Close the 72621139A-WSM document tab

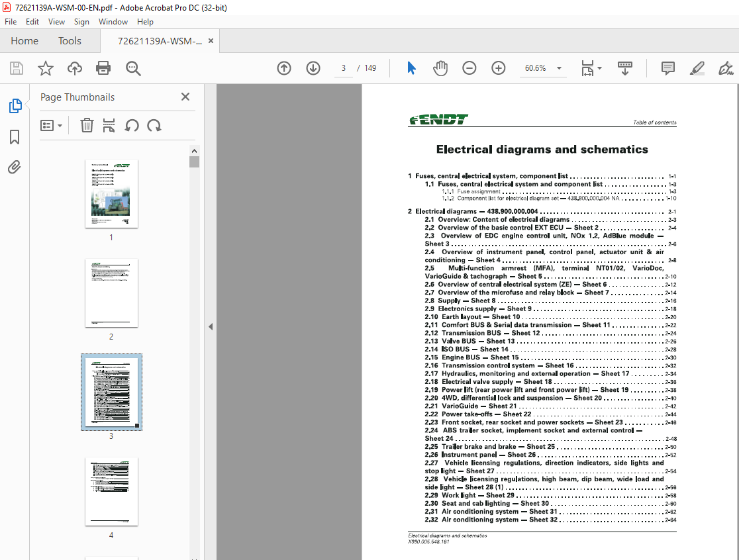coord(211,41)
